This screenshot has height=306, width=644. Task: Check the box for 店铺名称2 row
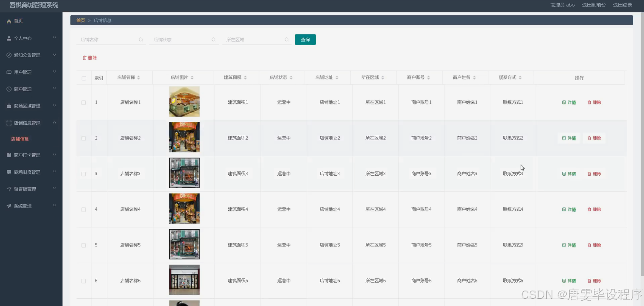pyautogui.click(x=84, y=138)
